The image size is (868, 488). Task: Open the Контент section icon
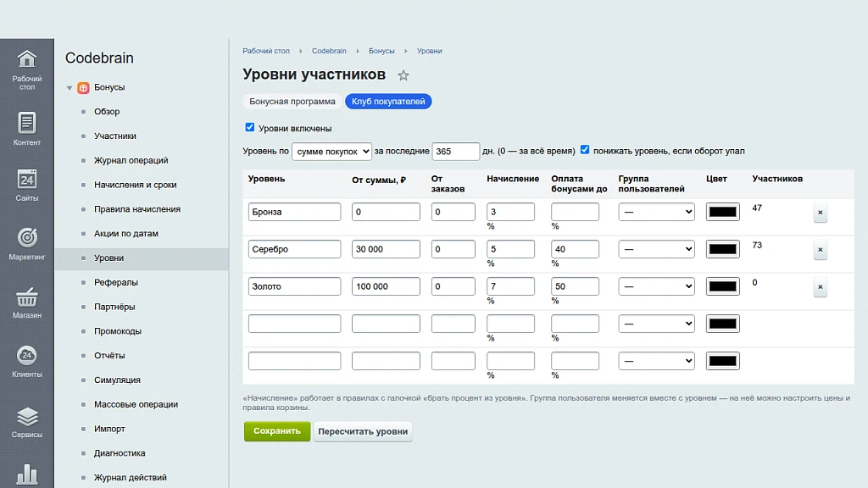pos(26,122)
